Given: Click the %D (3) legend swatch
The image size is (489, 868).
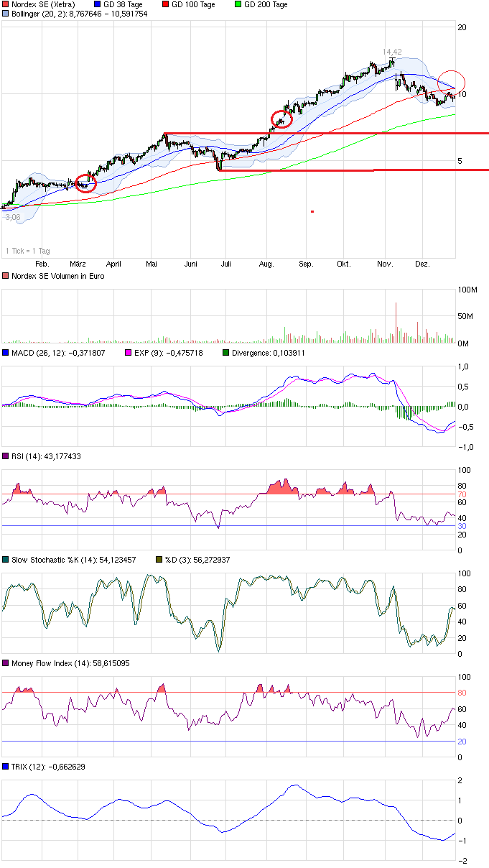Looking at the screenshot, I should (x=159, y=559).
